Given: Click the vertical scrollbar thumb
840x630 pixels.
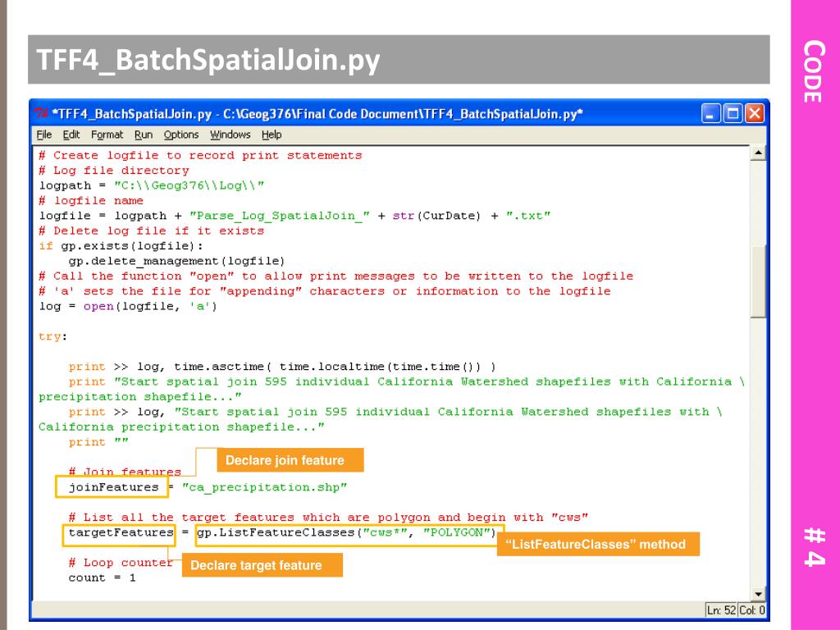Looking at the screenshot, I should tap(758, 281).
